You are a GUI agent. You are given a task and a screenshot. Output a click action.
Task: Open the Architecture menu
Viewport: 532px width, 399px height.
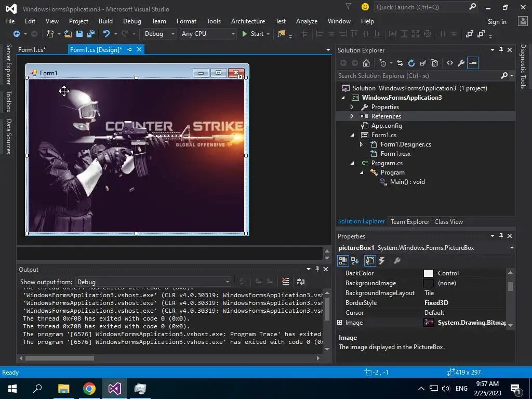248,21
